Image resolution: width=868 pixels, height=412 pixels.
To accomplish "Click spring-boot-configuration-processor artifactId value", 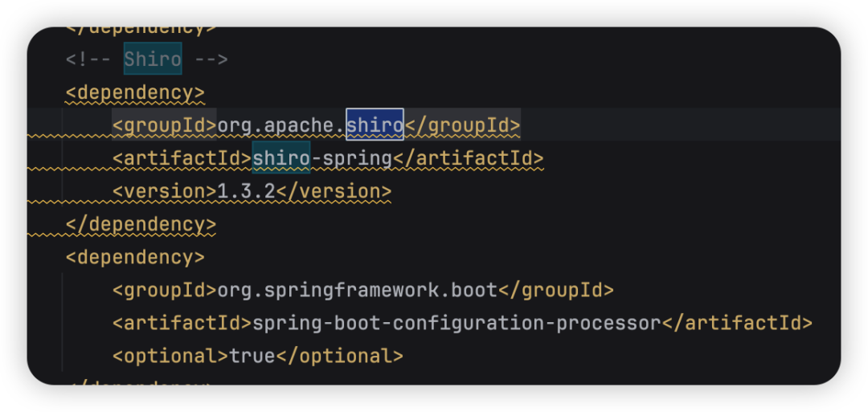I will point(456,323).
